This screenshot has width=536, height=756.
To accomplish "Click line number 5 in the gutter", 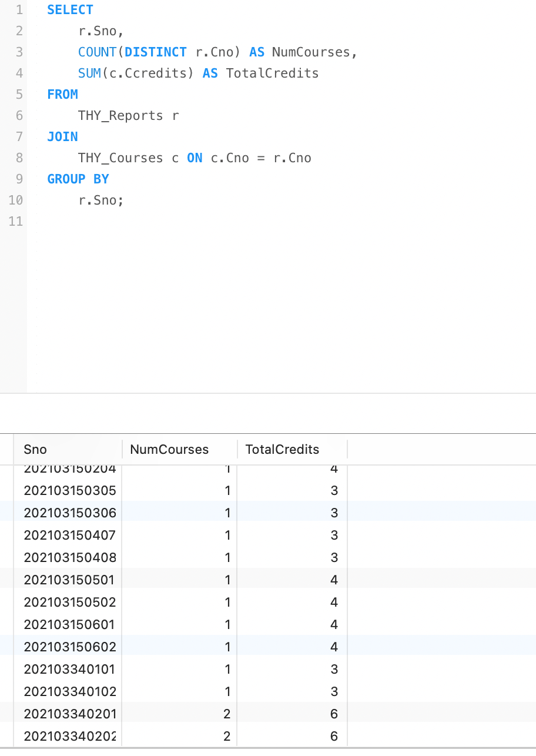I will point(19,95).
